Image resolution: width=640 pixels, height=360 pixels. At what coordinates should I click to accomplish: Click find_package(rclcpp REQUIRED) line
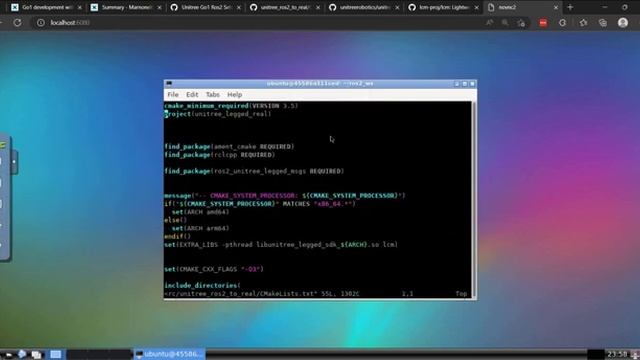(220, 155)
